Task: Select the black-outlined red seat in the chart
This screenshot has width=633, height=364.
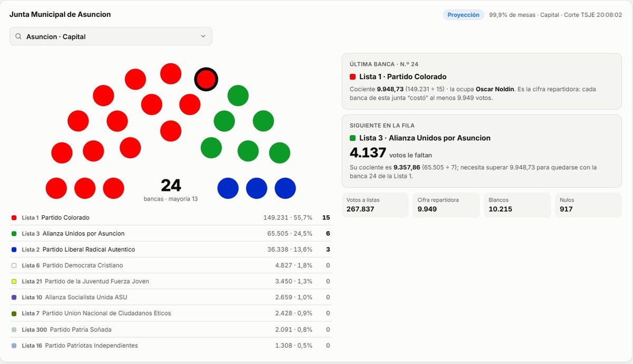Action: coord(206,80)
